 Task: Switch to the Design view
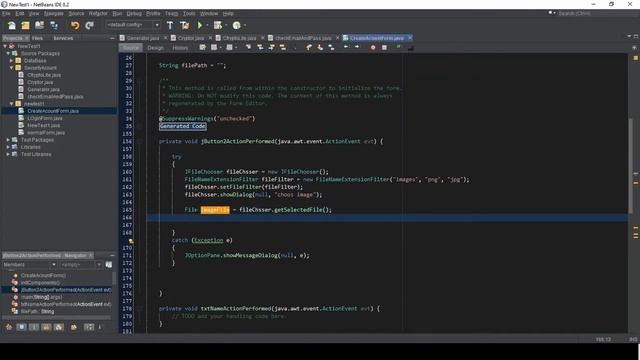(x=155, y=48)
